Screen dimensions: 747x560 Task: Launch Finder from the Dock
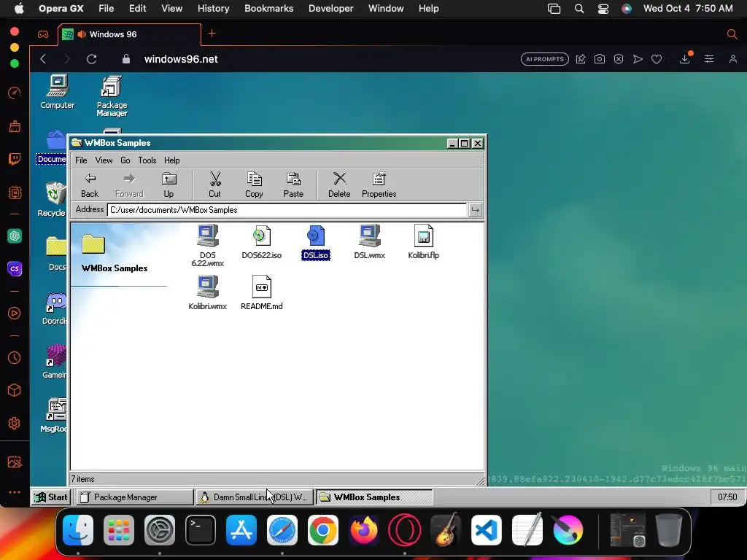coord(78,530)
